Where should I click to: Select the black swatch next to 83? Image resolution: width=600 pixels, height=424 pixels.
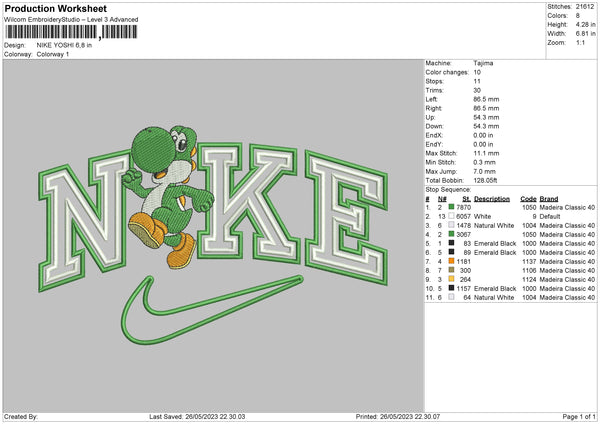451,243
